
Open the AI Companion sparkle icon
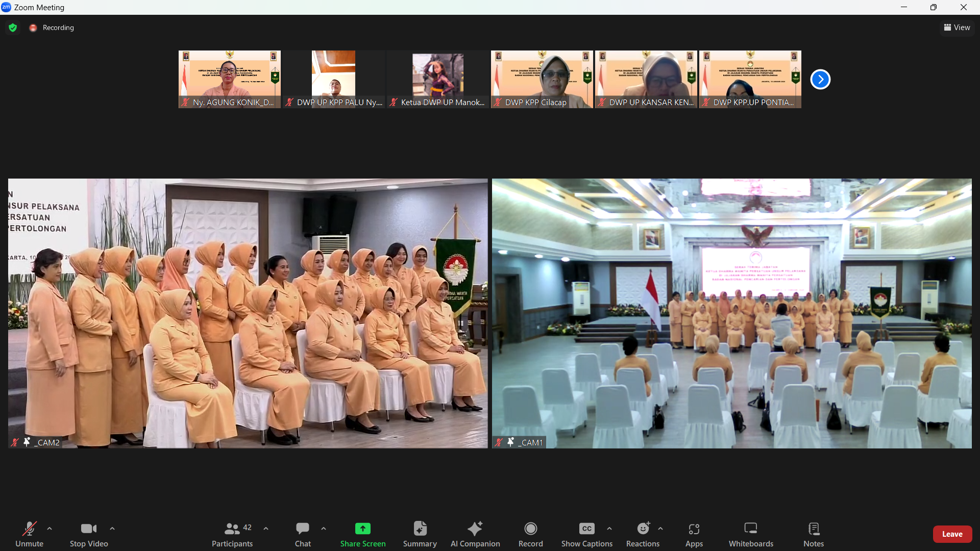click(475, 529)
